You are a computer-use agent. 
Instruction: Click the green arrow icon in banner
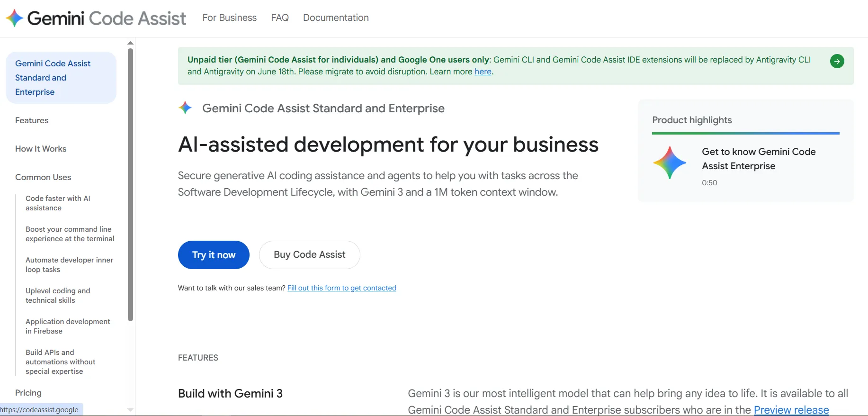[x=837, y=61]
